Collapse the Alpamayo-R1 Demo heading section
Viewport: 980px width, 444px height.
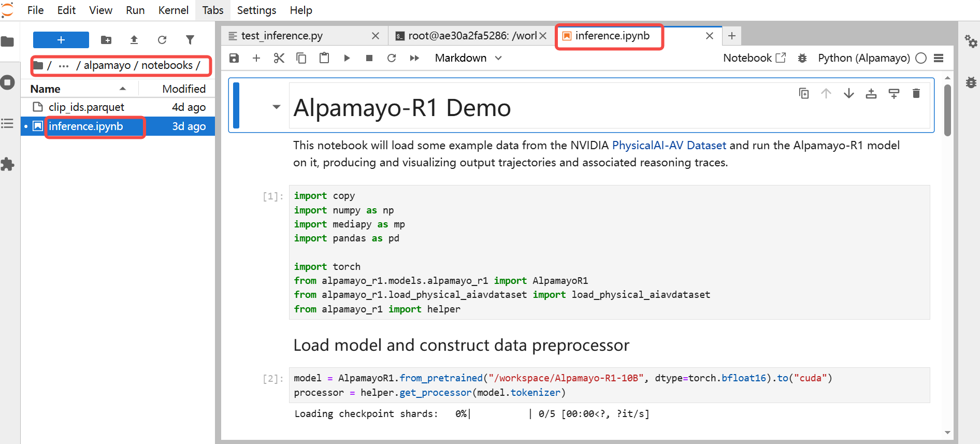click(277, 107)
